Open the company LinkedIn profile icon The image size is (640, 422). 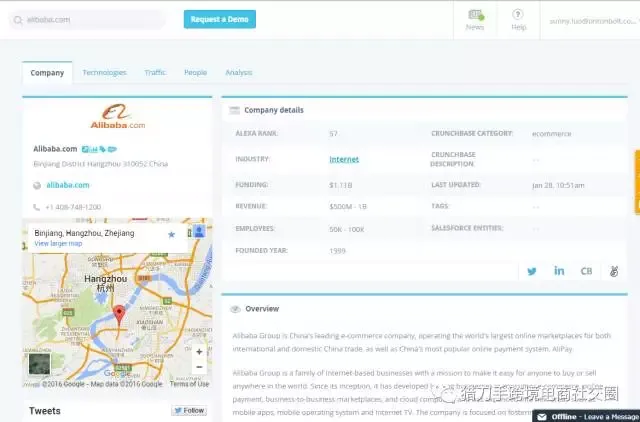tap(559, 271)
